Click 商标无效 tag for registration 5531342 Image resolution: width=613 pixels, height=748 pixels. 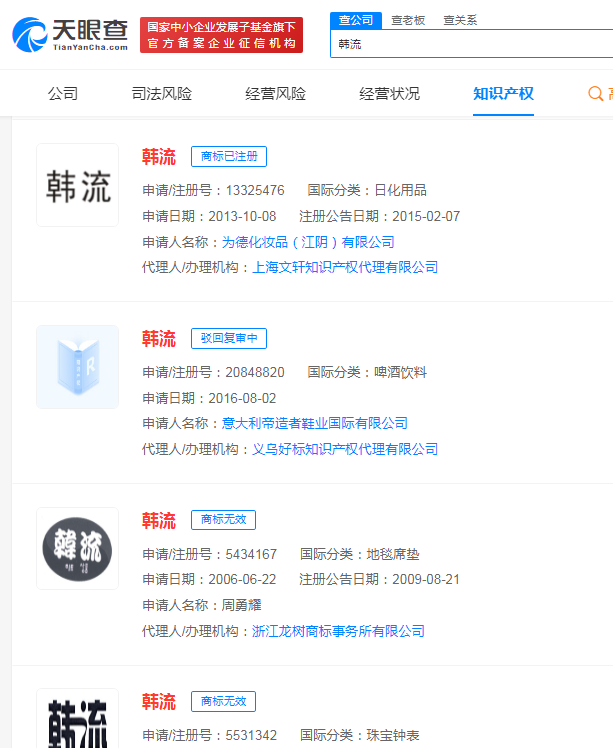(223, 701)
